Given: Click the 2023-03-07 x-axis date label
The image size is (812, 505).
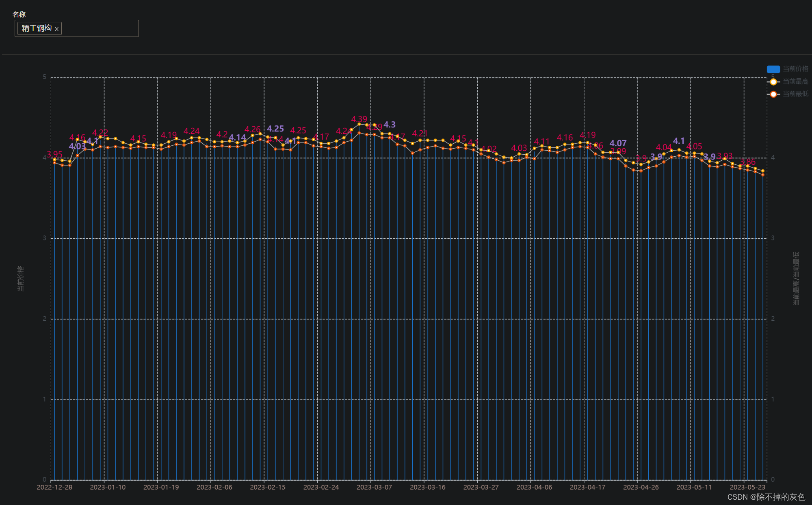Looking at the screenshot, I should coord(374,487).
